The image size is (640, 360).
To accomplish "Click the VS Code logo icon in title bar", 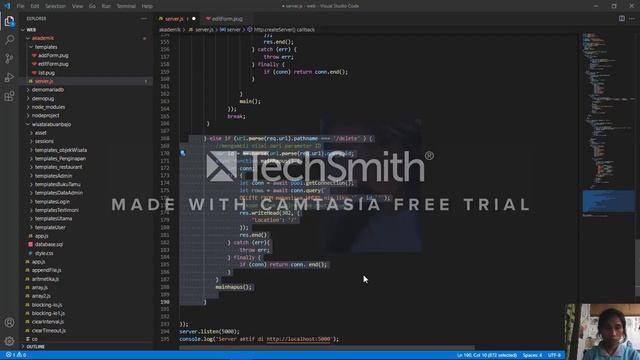I will pos(7,6).
